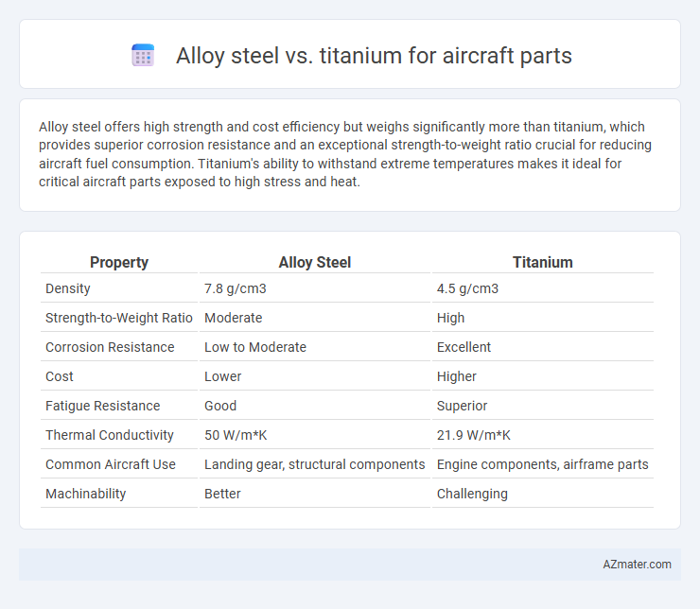700x609 pixels.
Task: Click the '21.9 W/m*K' cell
Action: click(x=473, y=435)
